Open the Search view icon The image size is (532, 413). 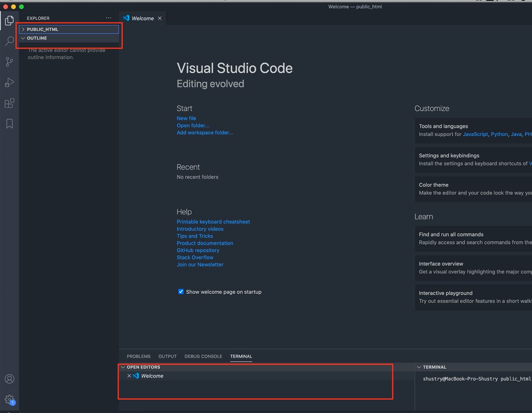pos(9,41)
